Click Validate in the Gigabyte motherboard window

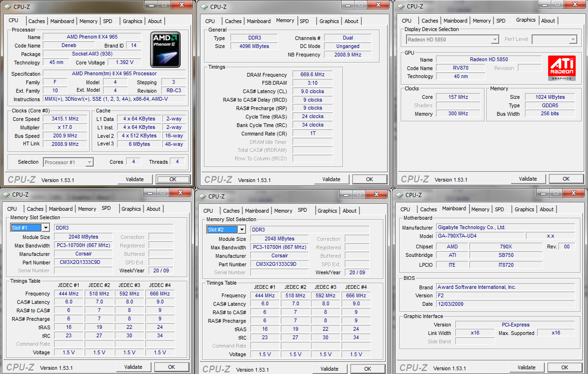tap(527, 367)
